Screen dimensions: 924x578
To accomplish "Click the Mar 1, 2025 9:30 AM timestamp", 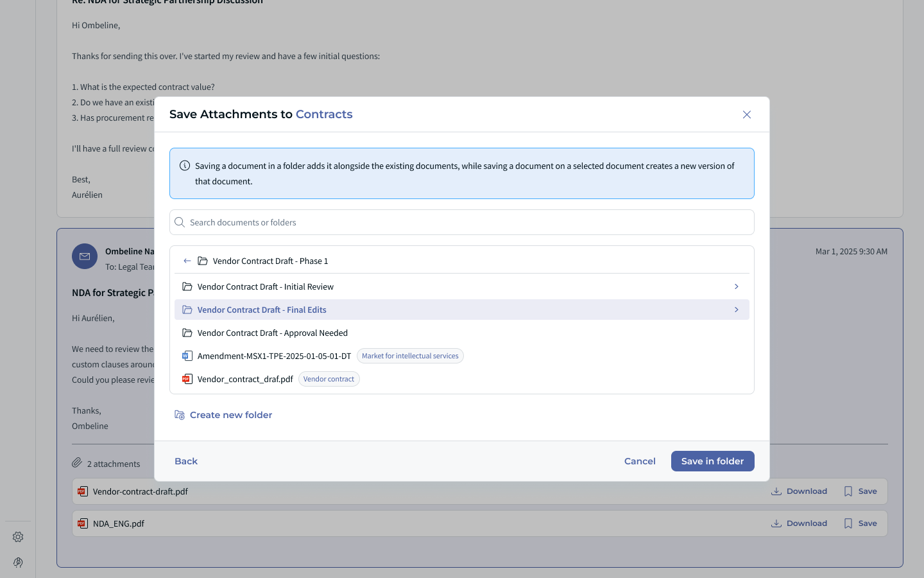I will tap(851, 251).
